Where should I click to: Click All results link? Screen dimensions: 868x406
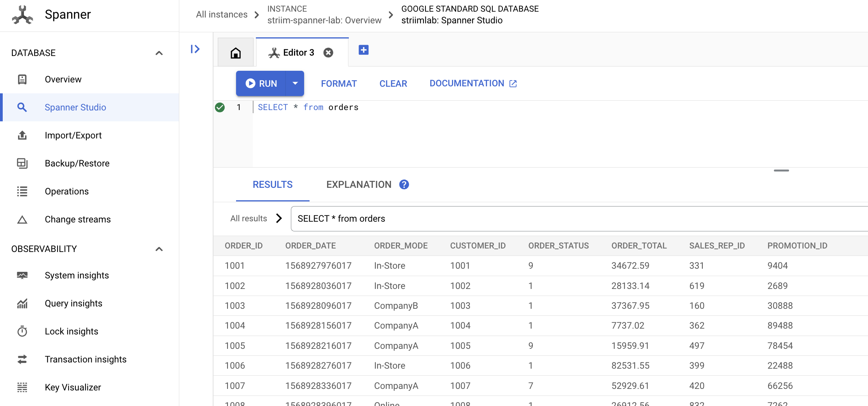pyautogui.click(x=248, y=219)
